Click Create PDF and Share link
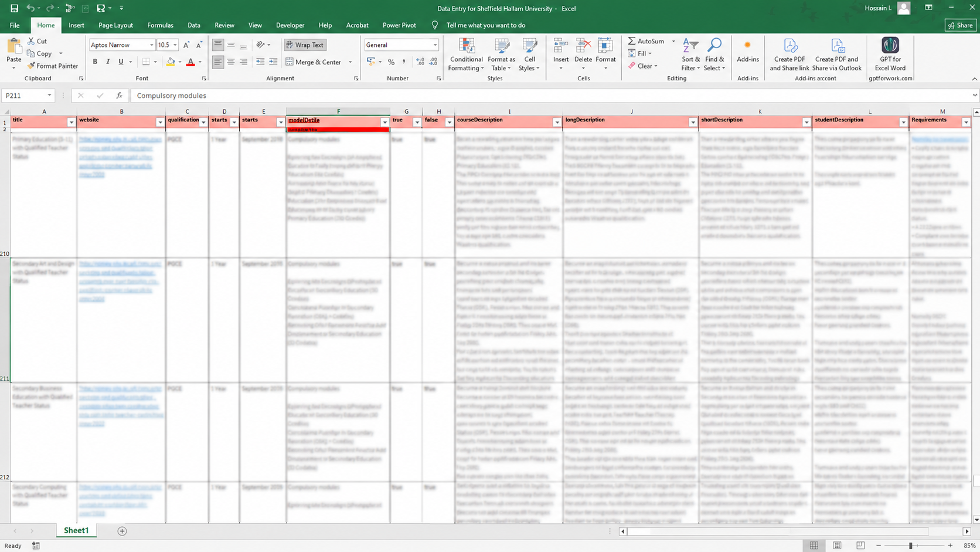 pyautogui.click(x=789, y=55)
